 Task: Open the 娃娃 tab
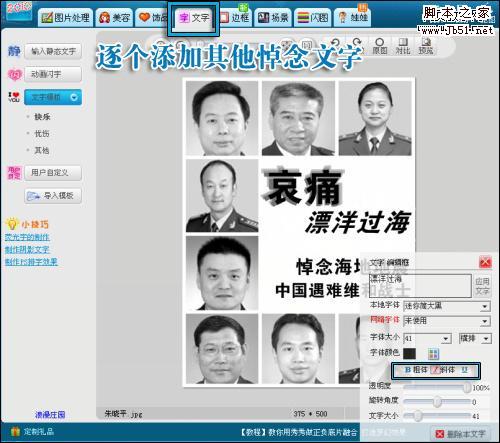pos(353,17)
